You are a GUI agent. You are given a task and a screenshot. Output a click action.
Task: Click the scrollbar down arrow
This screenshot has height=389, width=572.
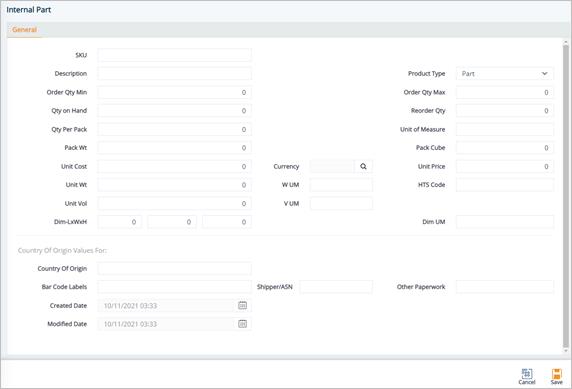pyautogui.click(x=566, y=351)
